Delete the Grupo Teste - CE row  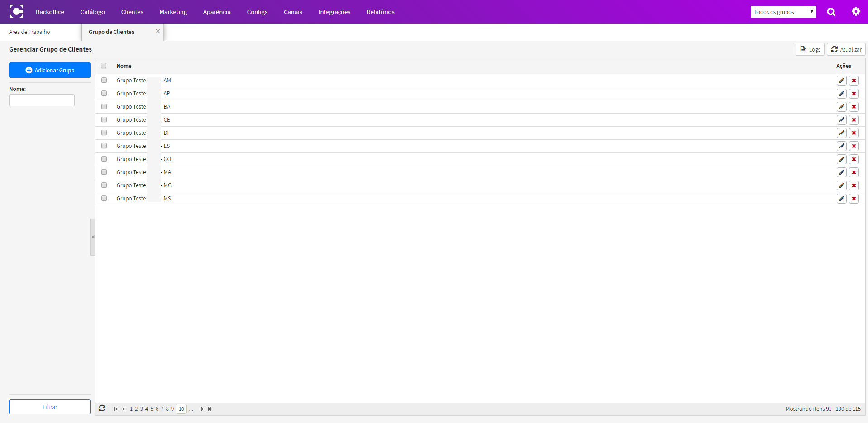pyautogui.click(x=854, y=120)
